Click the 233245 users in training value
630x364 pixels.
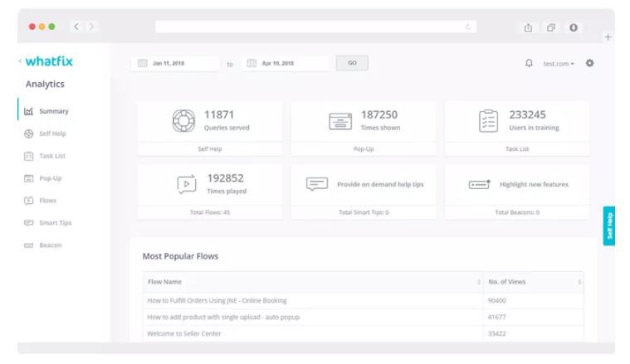click(x=528, y=114)
